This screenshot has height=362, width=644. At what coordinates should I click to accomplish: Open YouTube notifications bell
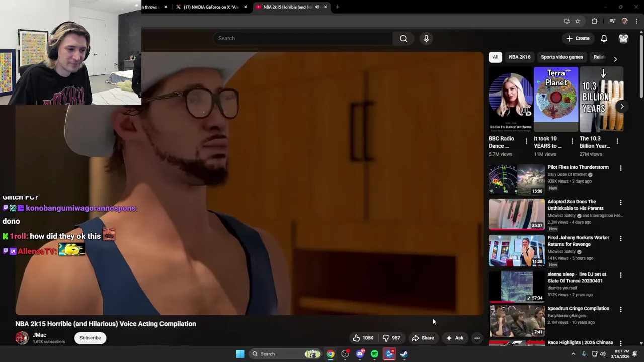click(604, 38)
